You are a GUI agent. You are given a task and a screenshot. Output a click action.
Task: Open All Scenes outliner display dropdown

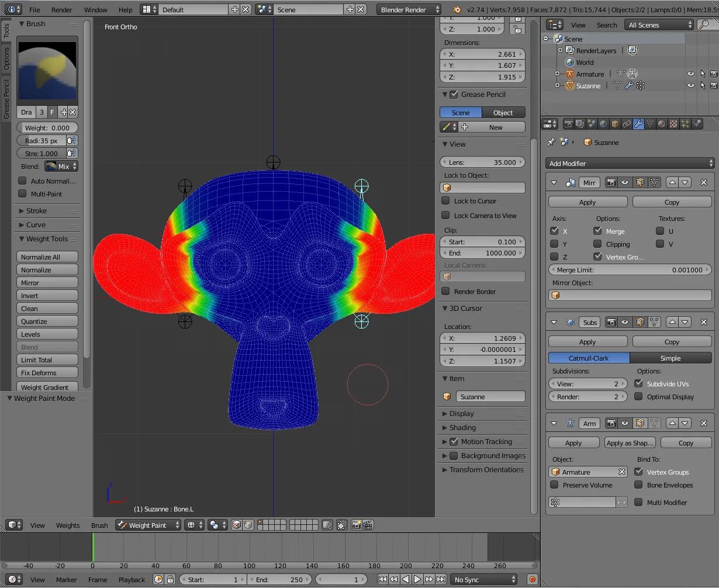[x=659, y=25]
